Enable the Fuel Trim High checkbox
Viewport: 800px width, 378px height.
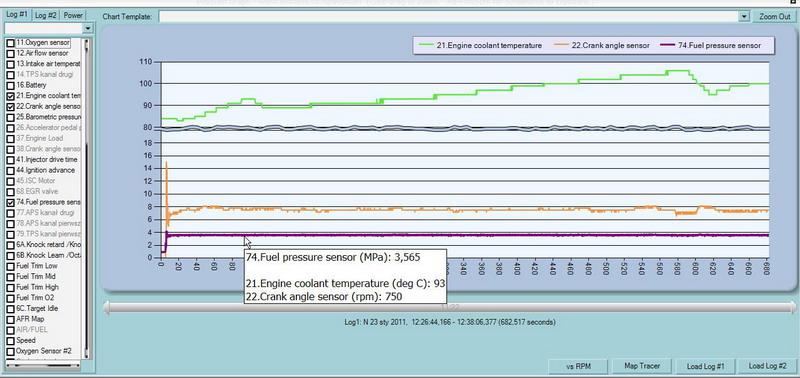click(10, 287)
